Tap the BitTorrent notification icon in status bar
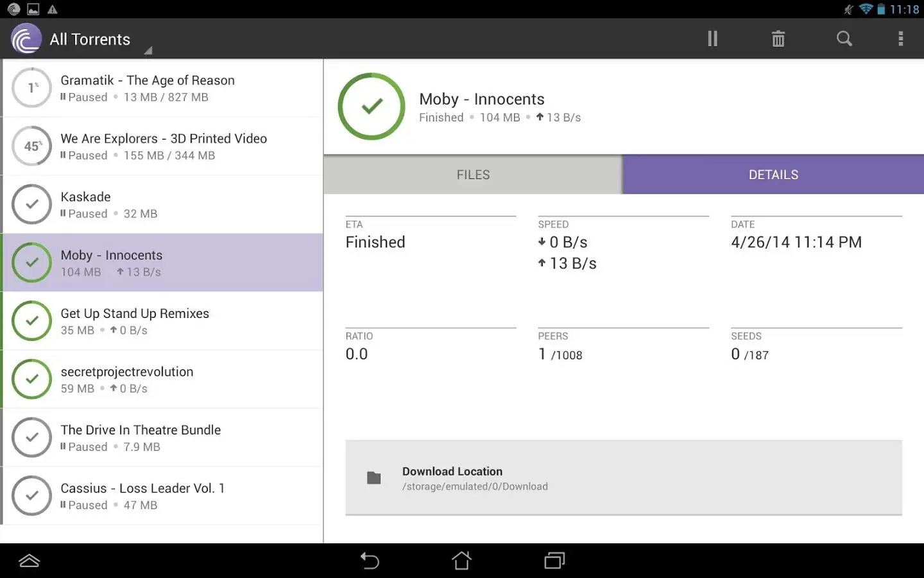 [13, 9]
